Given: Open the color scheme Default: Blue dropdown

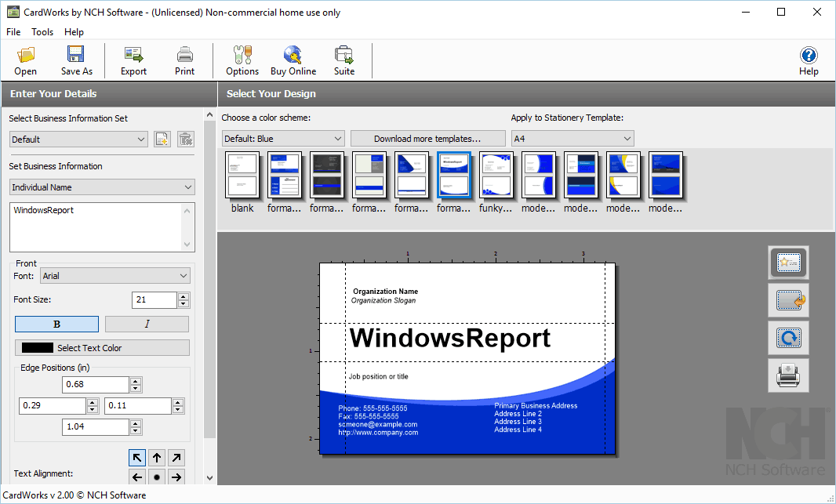Looking at the screenshot, I should point(283,139).
